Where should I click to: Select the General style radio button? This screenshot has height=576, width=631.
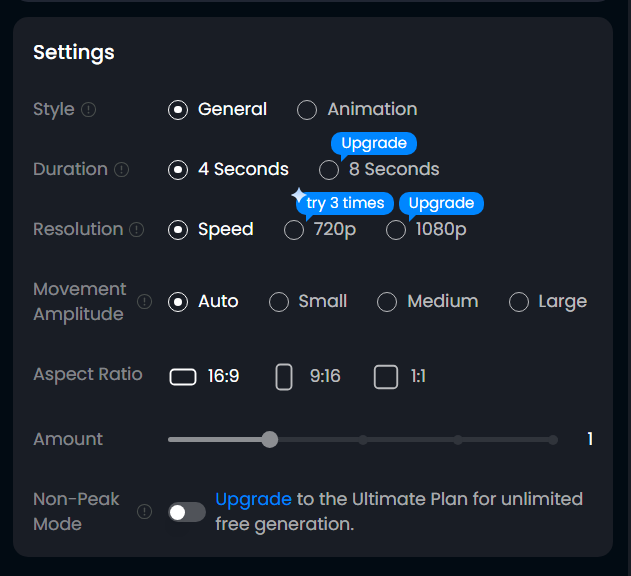point(178,110)
